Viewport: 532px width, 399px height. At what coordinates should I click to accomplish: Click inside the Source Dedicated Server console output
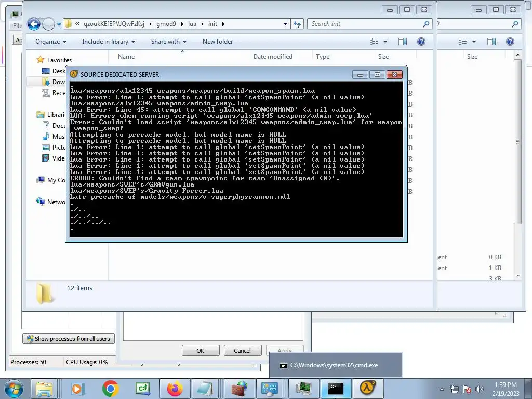[236, 159]
